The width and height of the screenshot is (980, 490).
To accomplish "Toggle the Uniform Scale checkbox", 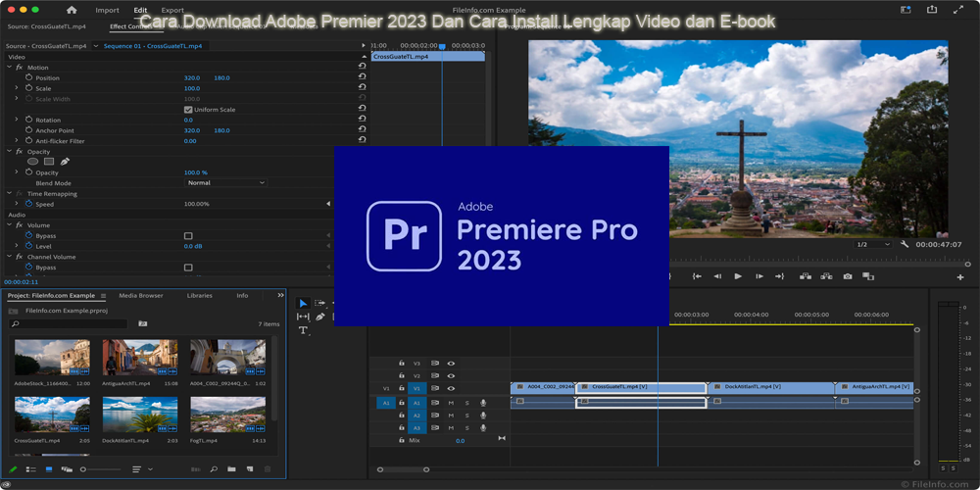I will click(187, 110).
